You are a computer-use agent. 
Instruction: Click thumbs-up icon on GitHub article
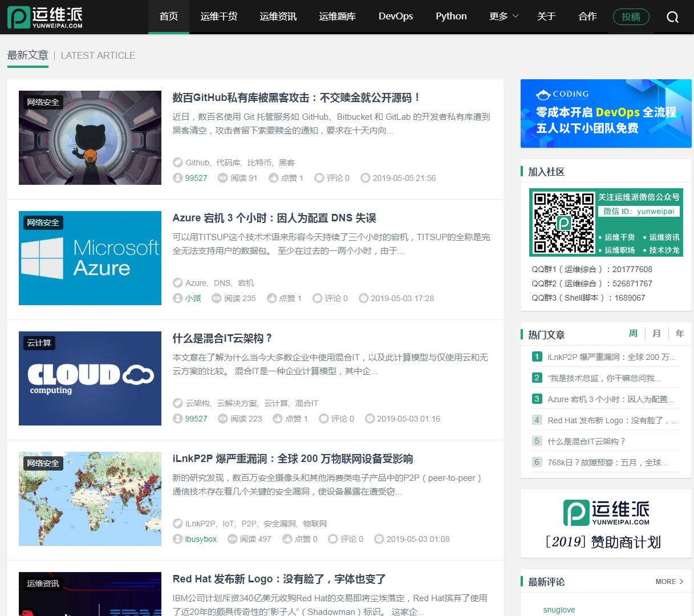pos(273,178)
